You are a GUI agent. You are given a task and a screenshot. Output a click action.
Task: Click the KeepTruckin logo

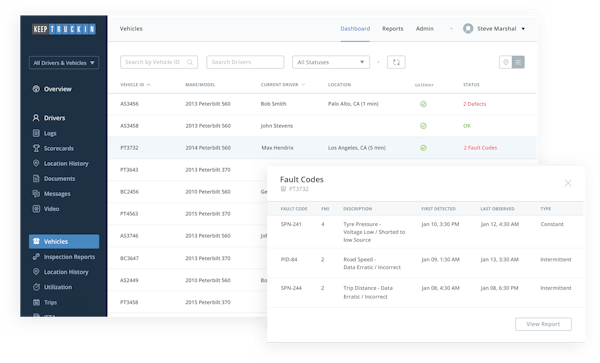click(64, 29)
